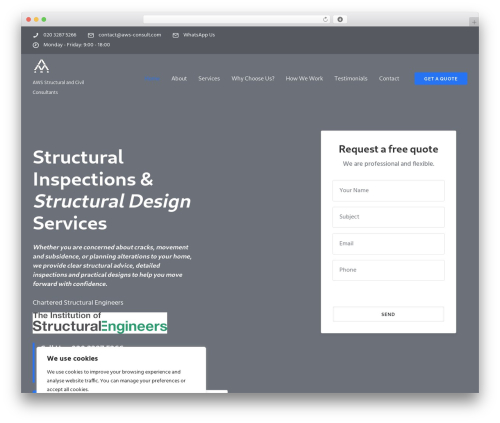Click the Institution of Structural Engineers logo
Image resolution: width=500 pixels, height=423 pixels.
100,323
